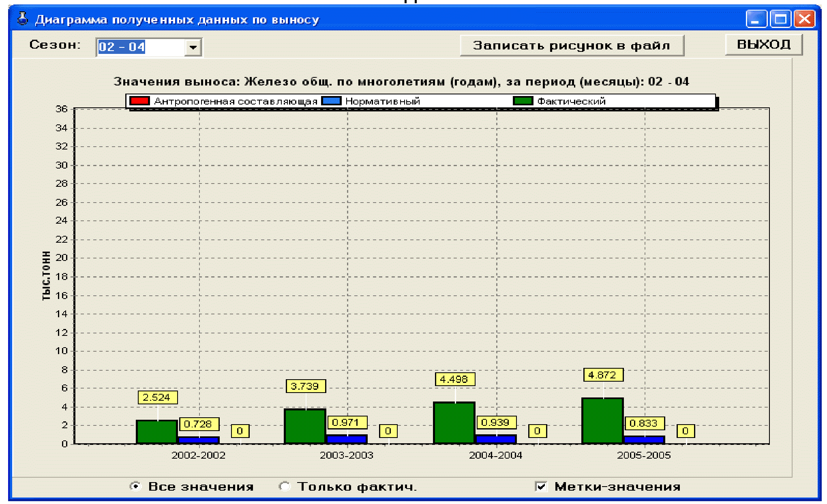
Task: Click the flask application icon in title bar
Action: (x=23, y=19)
